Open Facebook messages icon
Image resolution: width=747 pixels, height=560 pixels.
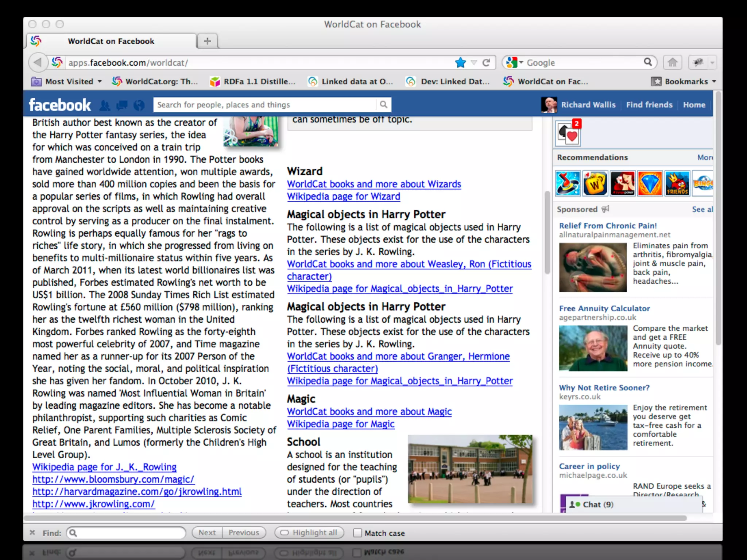(x=122, y=105)
